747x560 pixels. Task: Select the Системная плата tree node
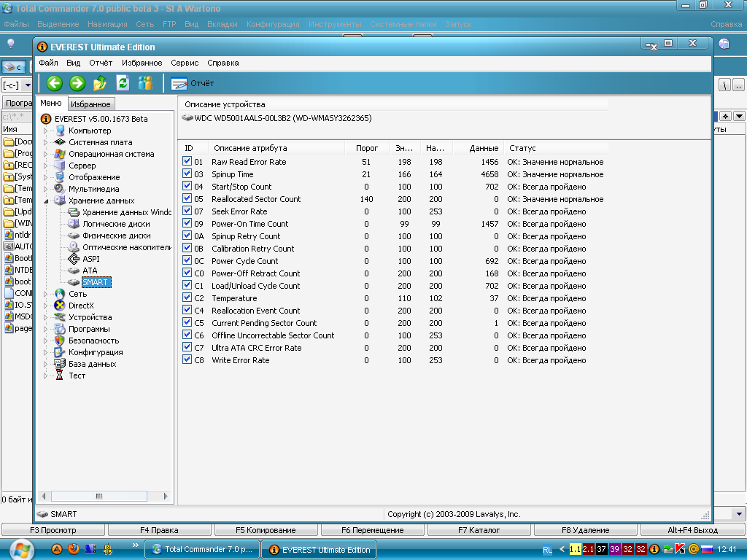click(100, 142)
